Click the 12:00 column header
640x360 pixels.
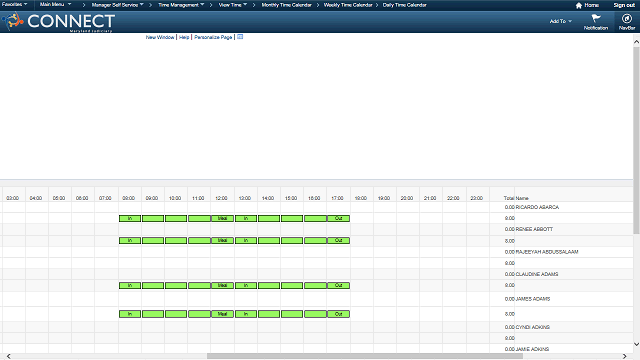[221, 198]
